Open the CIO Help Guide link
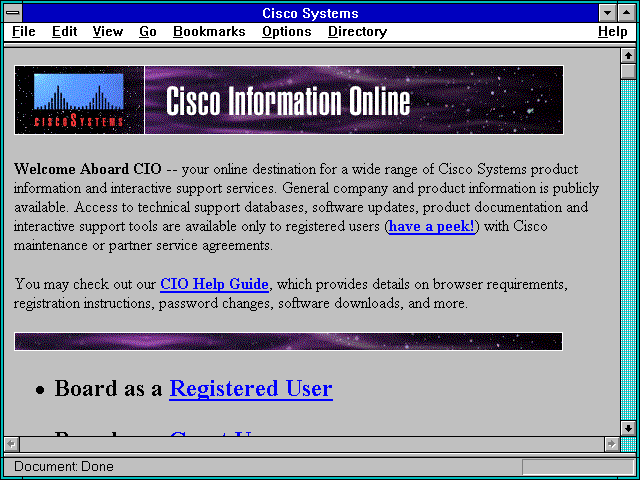This screenshot has width=640, height=480. [214, 284]
